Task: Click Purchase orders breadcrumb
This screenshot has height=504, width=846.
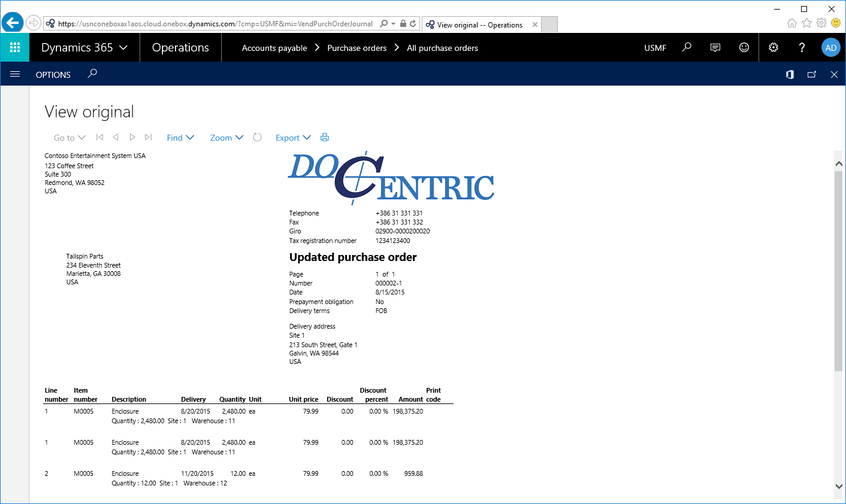Action: tap(357, 48)
